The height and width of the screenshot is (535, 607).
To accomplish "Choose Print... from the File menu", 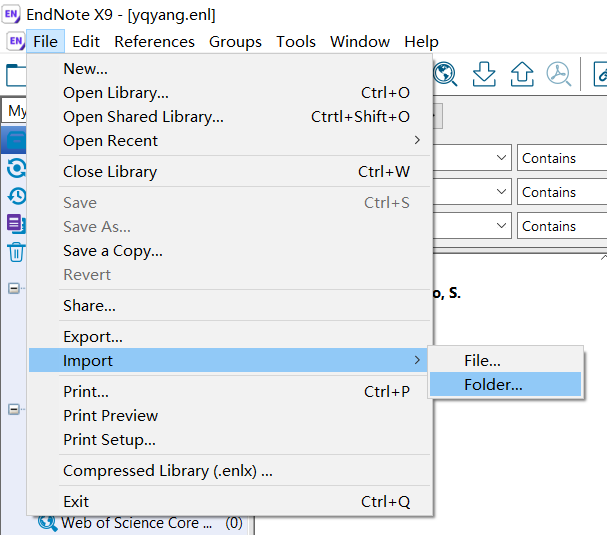I will click(230, 392).
